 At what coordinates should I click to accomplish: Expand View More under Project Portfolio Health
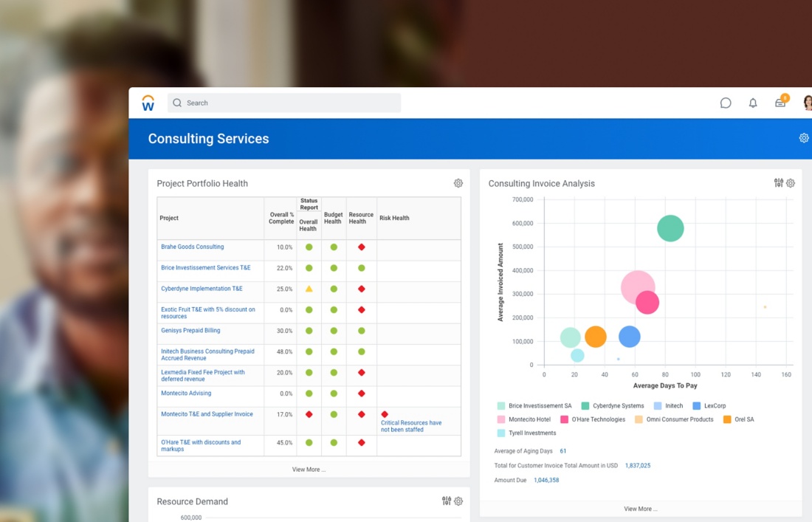[x=309, y=470]
